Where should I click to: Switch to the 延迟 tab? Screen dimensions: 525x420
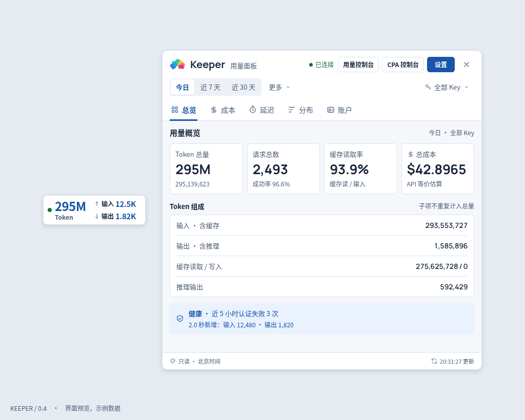coord(262,110)
